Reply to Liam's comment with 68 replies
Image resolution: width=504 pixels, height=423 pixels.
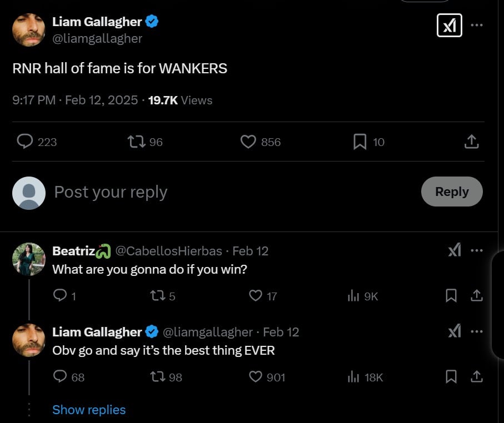click(x=61, y=377)
